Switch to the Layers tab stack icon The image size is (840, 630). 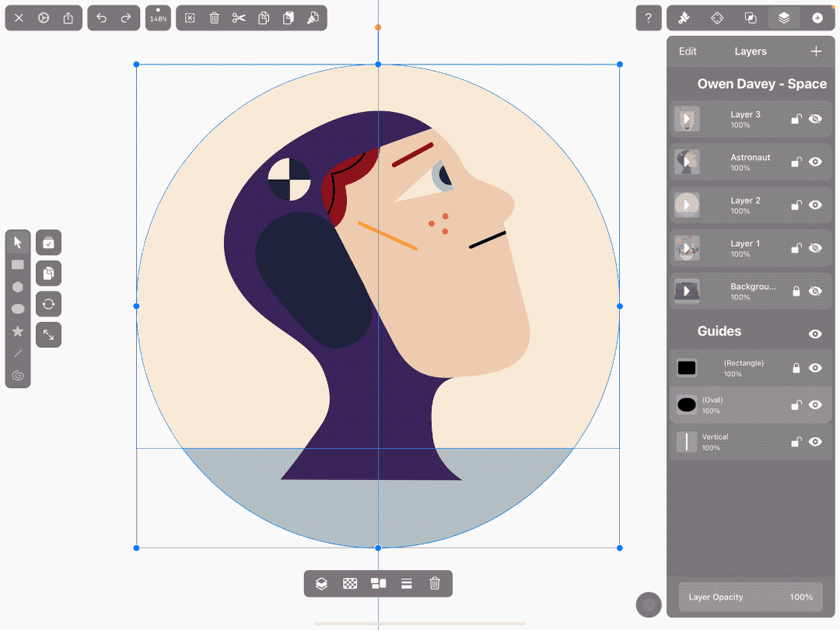point(784,18)
